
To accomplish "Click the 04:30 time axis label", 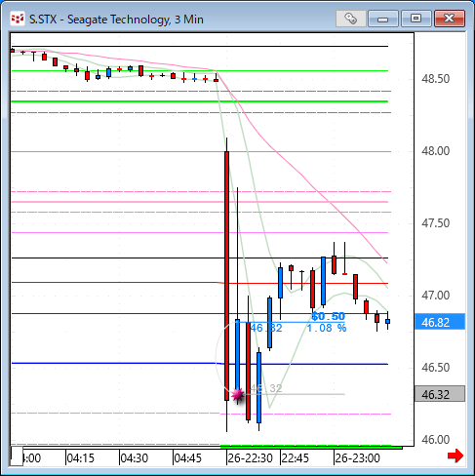I will 134,458.
